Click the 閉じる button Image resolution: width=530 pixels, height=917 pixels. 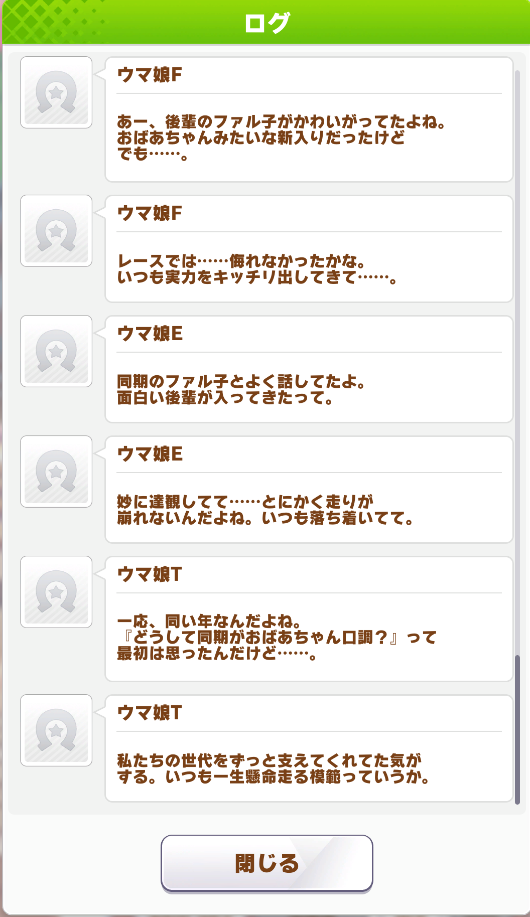tap(267, 863)
